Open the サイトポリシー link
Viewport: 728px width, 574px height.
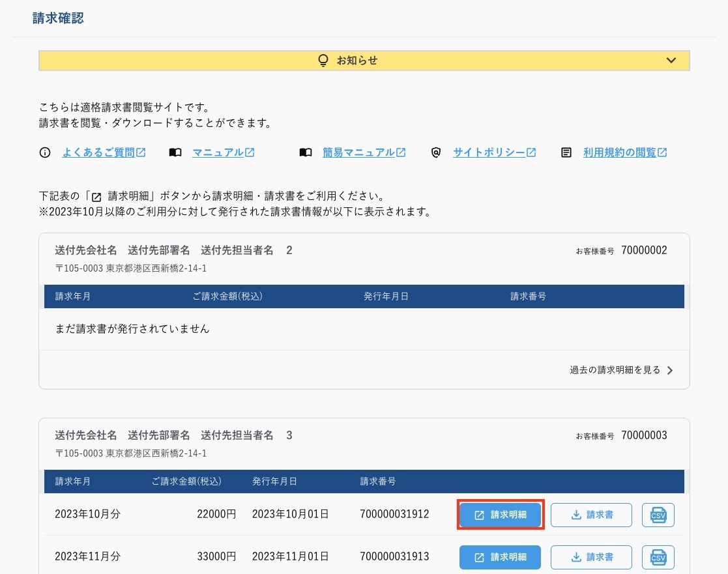(494, 152)
